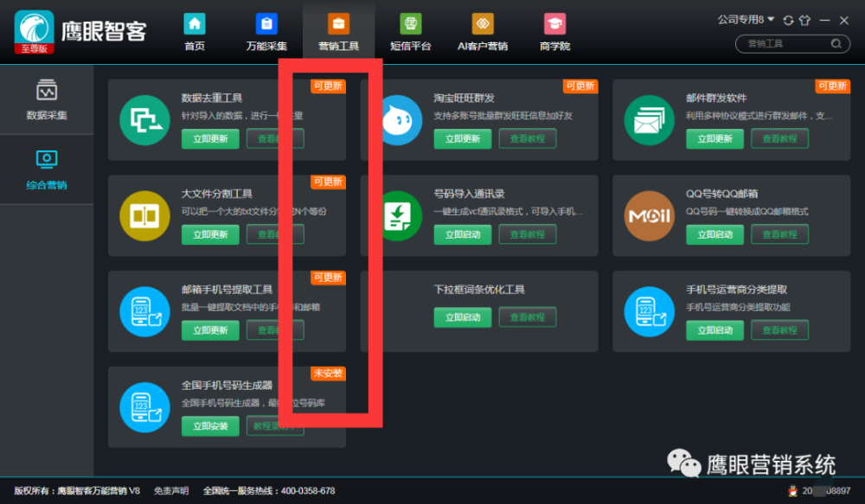Click 立即安装 for 全国手机号码生成器

click(210, 426)
